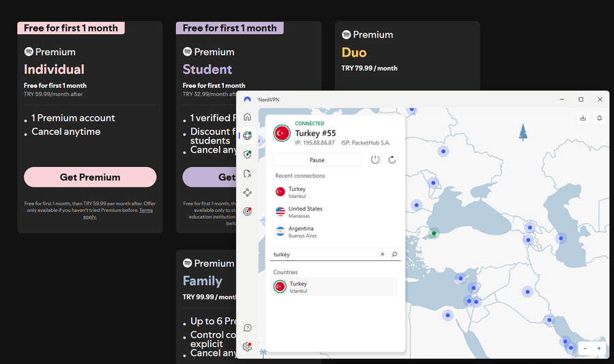Click the reconnect refresh icon
The width and height of the screenshot is (614, 364).
[x=392, y=160]
